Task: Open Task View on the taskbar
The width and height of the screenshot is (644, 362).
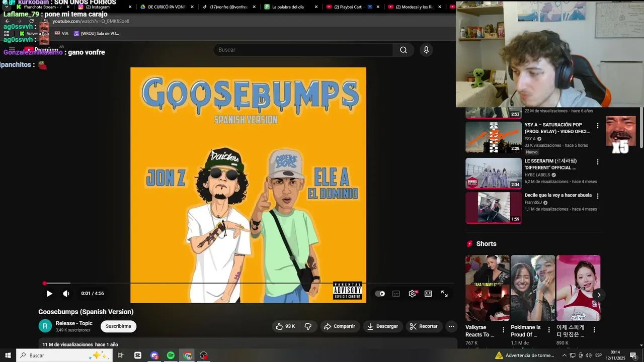Action: point(121,355)
